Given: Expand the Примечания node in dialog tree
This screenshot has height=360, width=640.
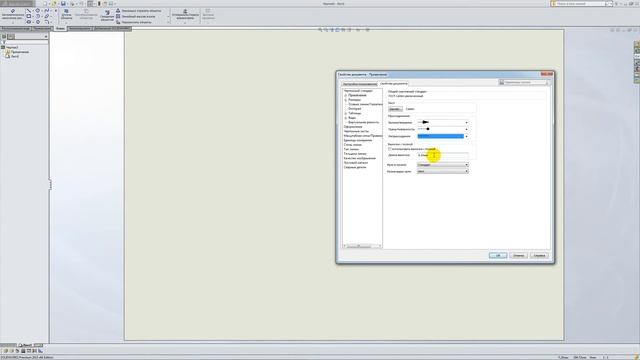Looking at the screenshot, I should (x=346, y=96).
